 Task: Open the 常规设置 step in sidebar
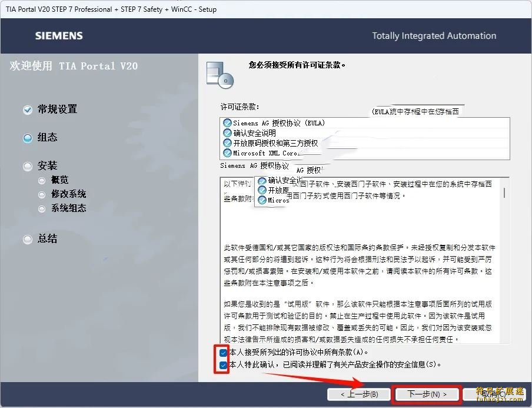tap(57, 110)
